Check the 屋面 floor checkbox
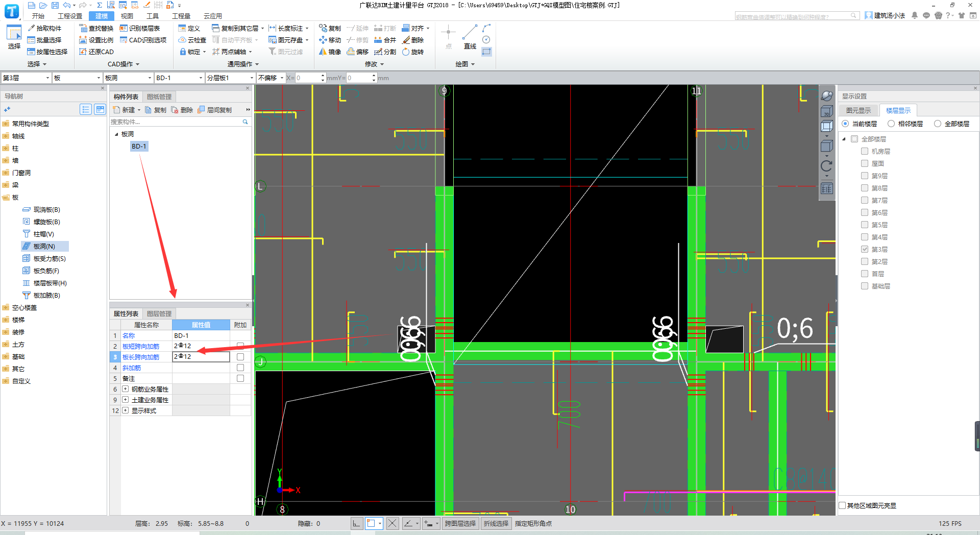The width and height of the screenshot is (980, 535). click(x=865, y=163)
